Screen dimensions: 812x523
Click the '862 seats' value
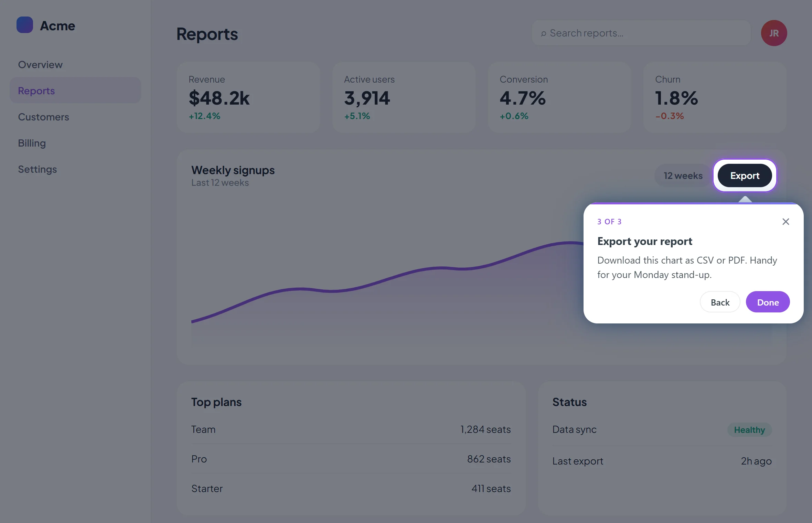489,459
